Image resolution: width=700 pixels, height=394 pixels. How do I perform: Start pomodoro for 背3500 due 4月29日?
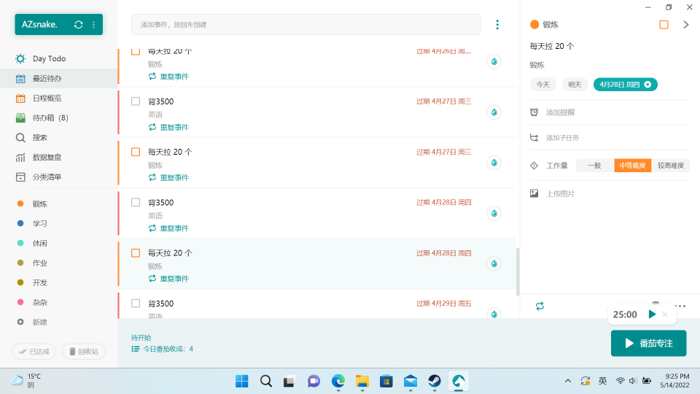pyautogui.click(x=494, y=314)
